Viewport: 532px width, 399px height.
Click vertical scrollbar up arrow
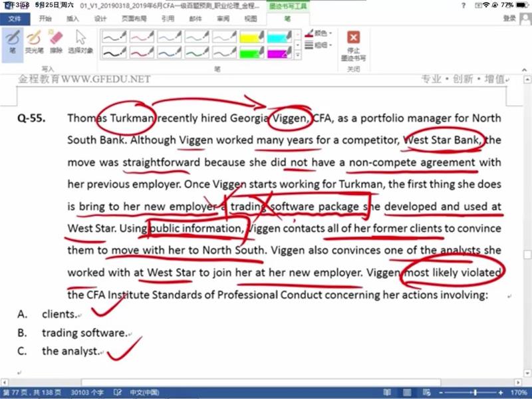pos(527,80)
